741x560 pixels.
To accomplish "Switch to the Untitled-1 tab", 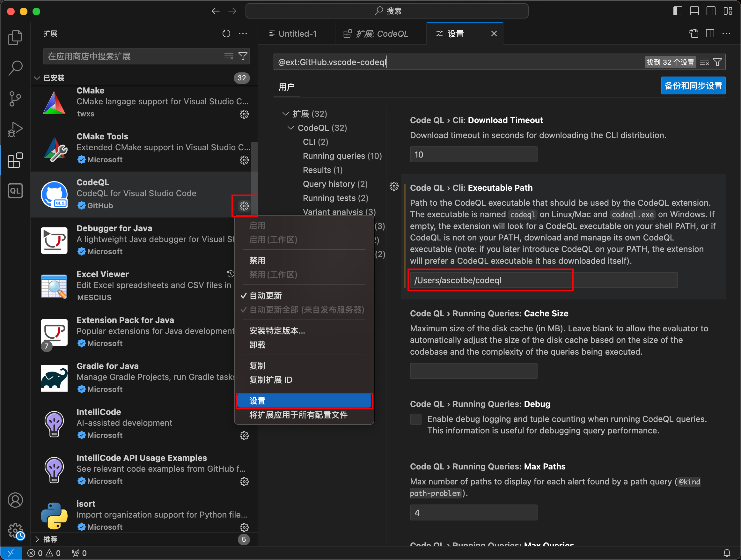I will point(297,33).
